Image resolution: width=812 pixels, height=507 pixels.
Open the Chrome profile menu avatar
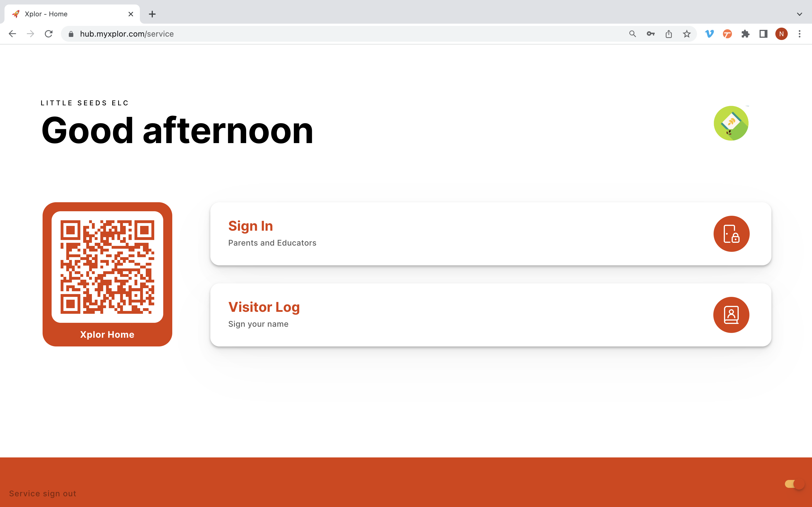tap(781, 34)
